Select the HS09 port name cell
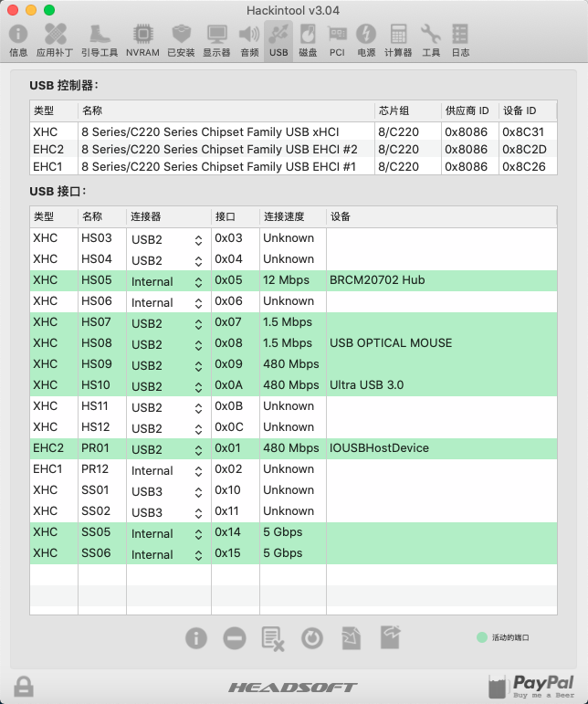 click(102, 364)
